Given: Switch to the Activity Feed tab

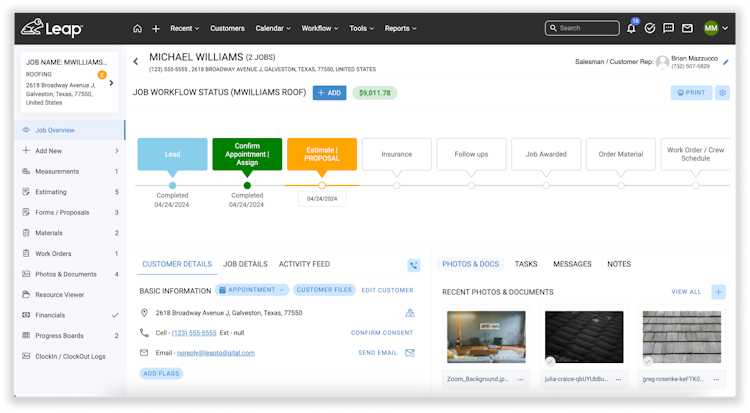Looking at the screenshot, I should [x=304, y=264].
